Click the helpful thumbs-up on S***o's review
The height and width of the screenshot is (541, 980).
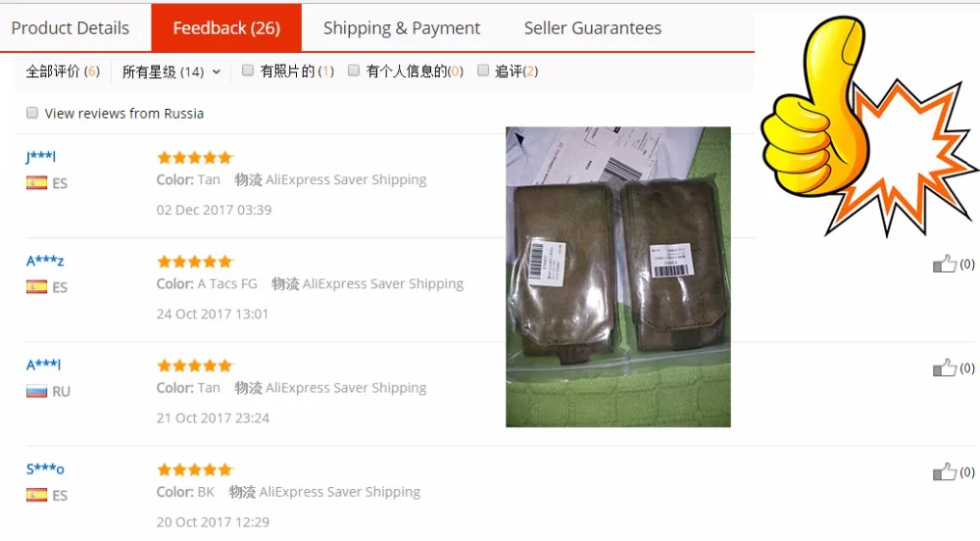click(944, 472)
